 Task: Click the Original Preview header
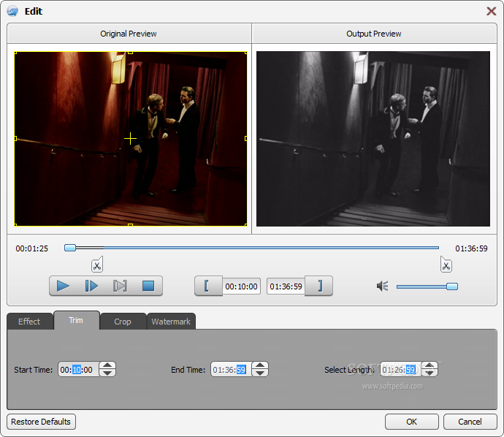129,34
